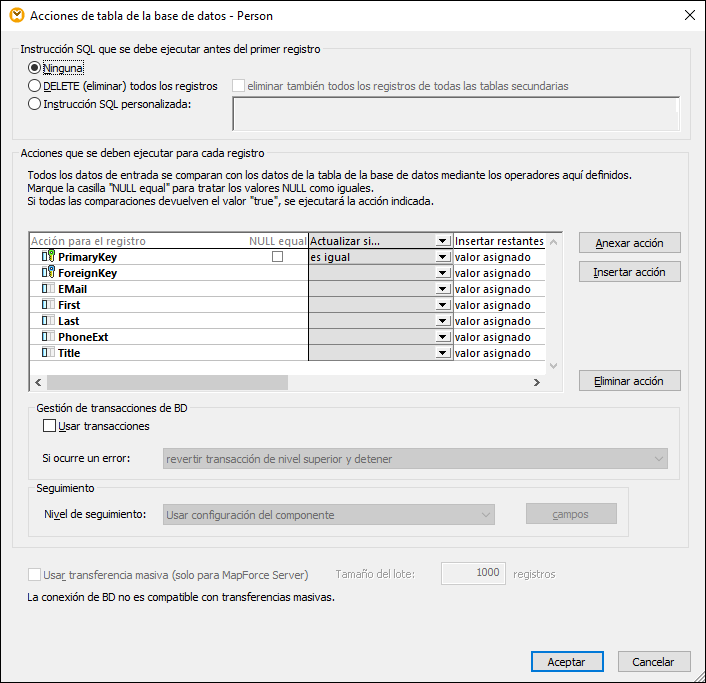Viewport: 706px width, 683px height.
Task: Enable the Usar transacciones checkbox
Action: click(50, 426)
